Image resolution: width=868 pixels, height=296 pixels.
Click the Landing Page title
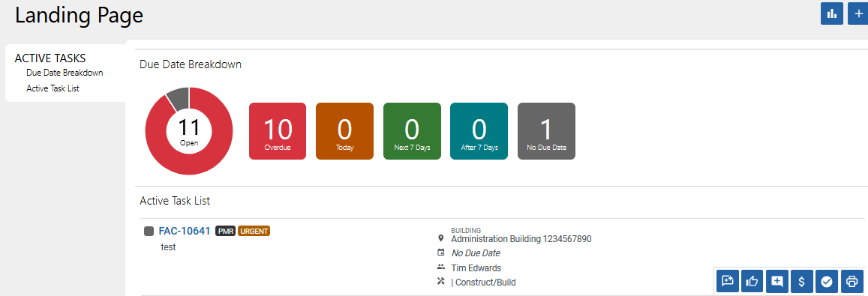click(80, 16)
